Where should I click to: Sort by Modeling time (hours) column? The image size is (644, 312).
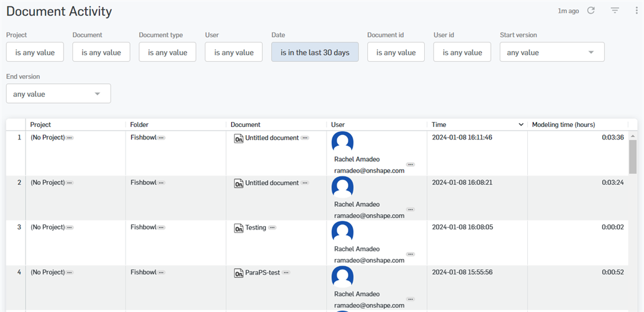tap(562, 125)
